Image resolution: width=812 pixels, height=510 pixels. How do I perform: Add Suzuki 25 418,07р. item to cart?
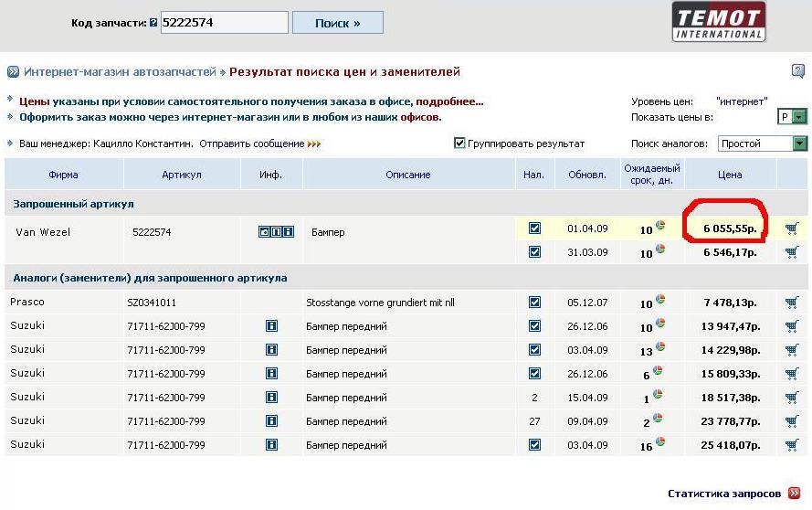pyautogui.click(x=792, y=445)
